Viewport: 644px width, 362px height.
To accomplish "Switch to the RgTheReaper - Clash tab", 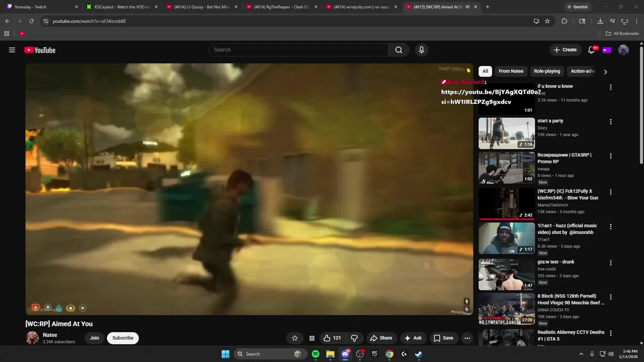I will pyautogui.click(x=282, y=7).
